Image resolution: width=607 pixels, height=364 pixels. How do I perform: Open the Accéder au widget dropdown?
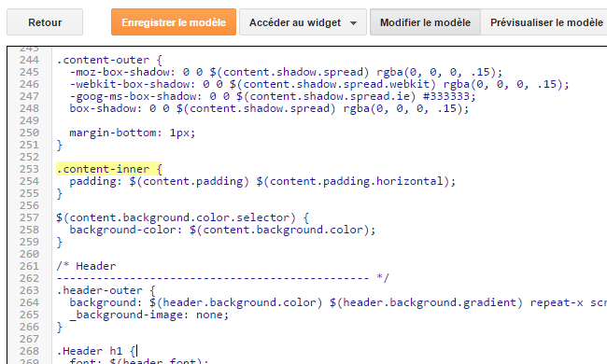click(x=303, y=22)
